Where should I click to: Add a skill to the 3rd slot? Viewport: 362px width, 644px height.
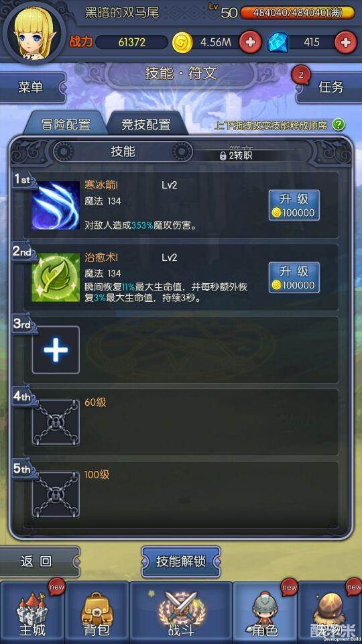pyautogui.click(x=56, y=350)
